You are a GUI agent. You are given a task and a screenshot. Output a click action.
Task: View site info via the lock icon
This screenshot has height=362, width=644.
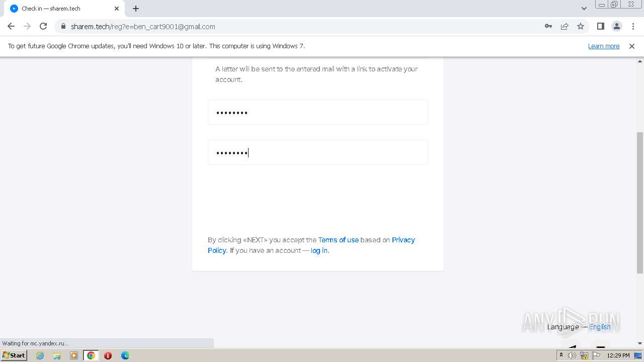(63, 26)
